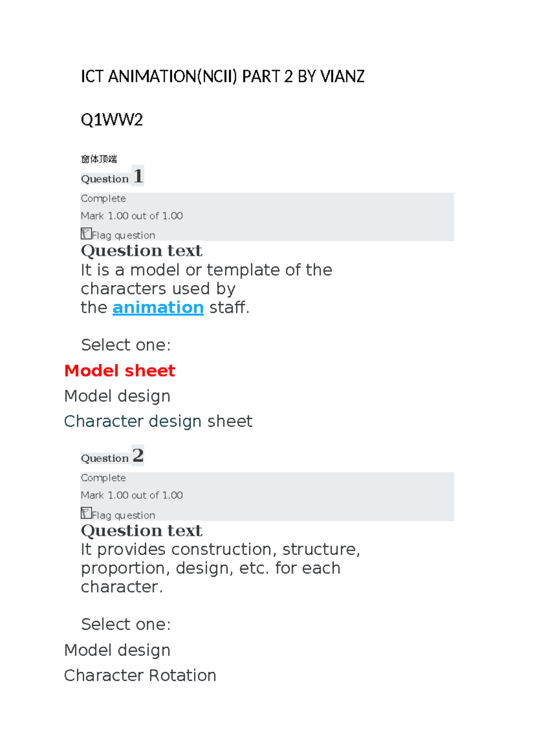Choose Model design under Question 1
The width and height of the screenshot is (535, 756).
point(117,396)
